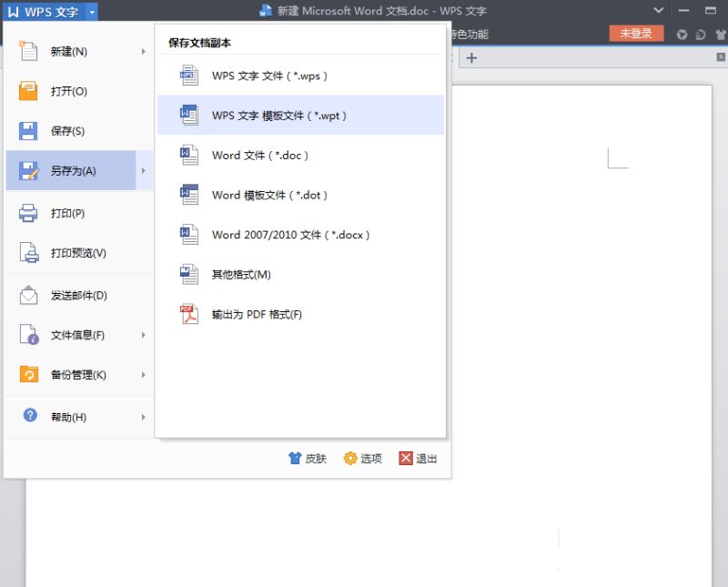
Task: Click the 未登录 login button
Action: coord(636,34)
